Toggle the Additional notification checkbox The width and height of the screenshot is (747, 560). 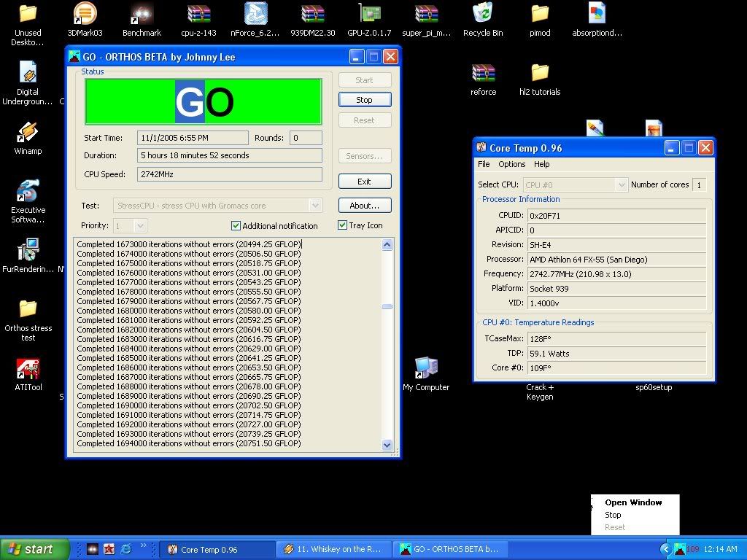(x=236, y=226)
